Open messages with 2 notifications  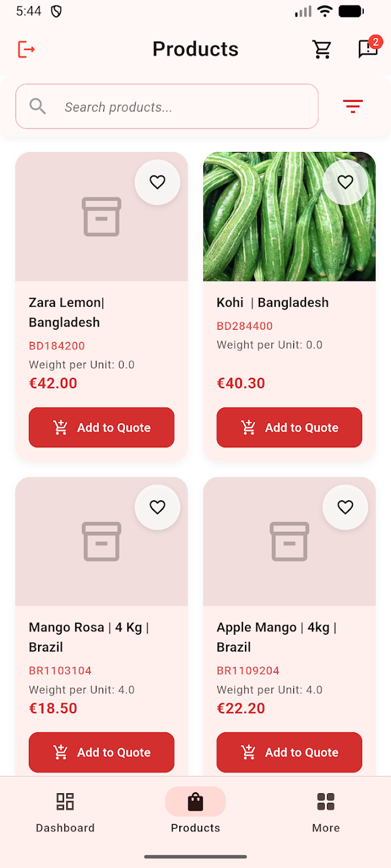[368, 49]
